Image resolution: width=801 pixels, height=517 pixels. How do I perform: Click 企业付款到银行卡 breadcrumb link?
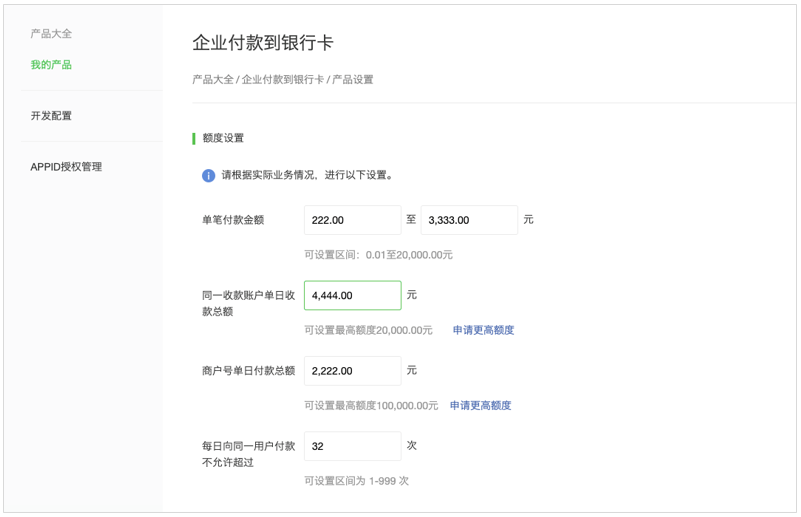282,80
